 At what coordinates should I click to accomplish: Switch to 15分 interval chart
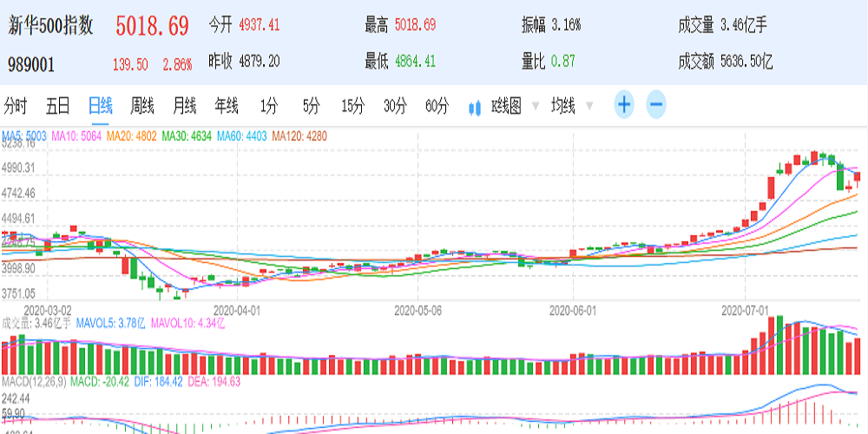point(353,107)
